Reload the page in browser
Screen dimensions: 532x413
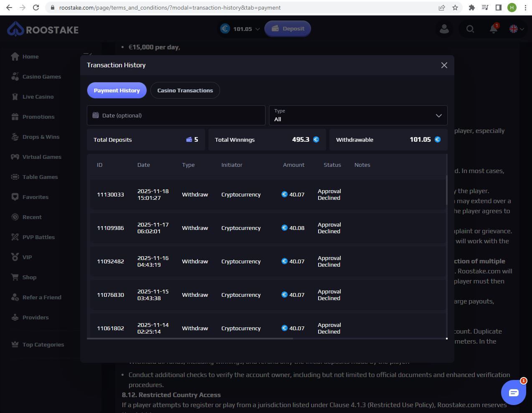click(36, 8)
